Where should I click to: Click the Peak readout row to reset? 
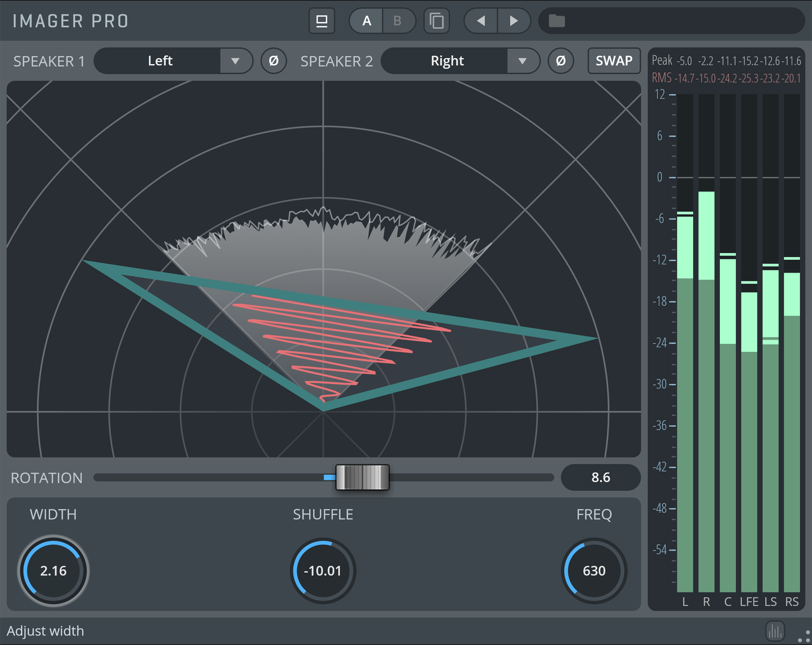click(x=726, y=61)
